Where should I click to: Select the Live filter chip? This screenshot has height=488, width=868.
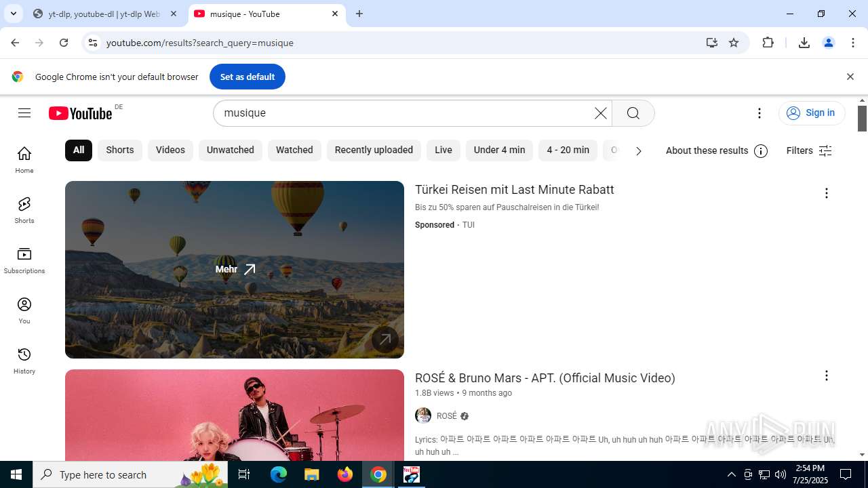pos(443,150)
